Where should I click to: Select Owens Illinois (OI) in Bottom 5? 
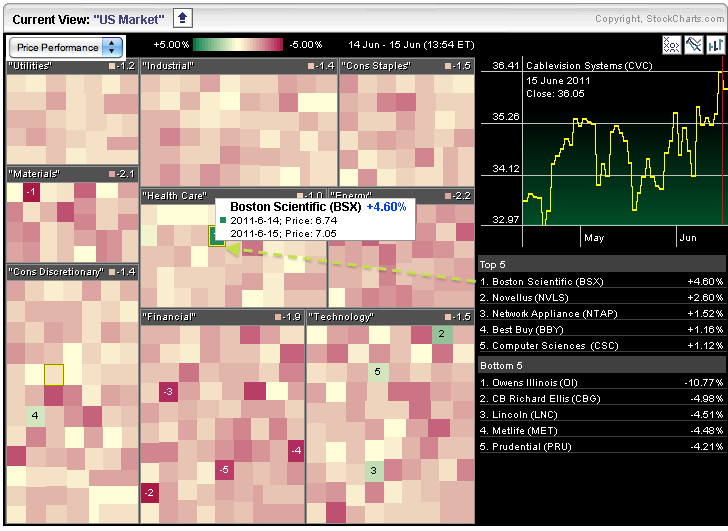(601, 383)
